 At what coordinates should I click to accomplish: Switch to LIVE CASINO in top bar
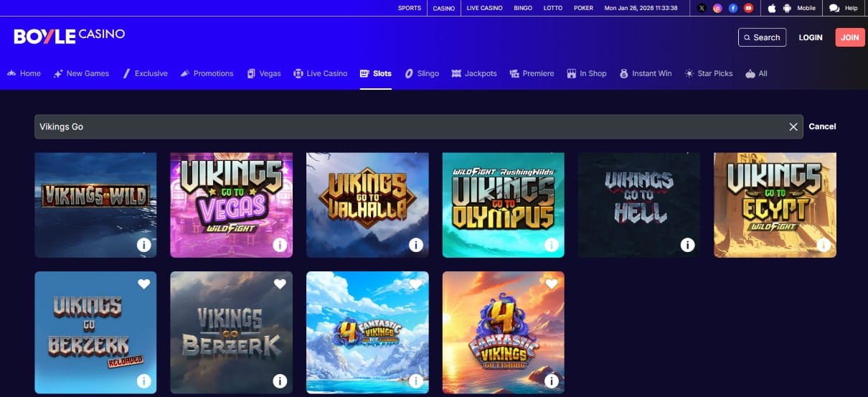click(x=485, y=8)
